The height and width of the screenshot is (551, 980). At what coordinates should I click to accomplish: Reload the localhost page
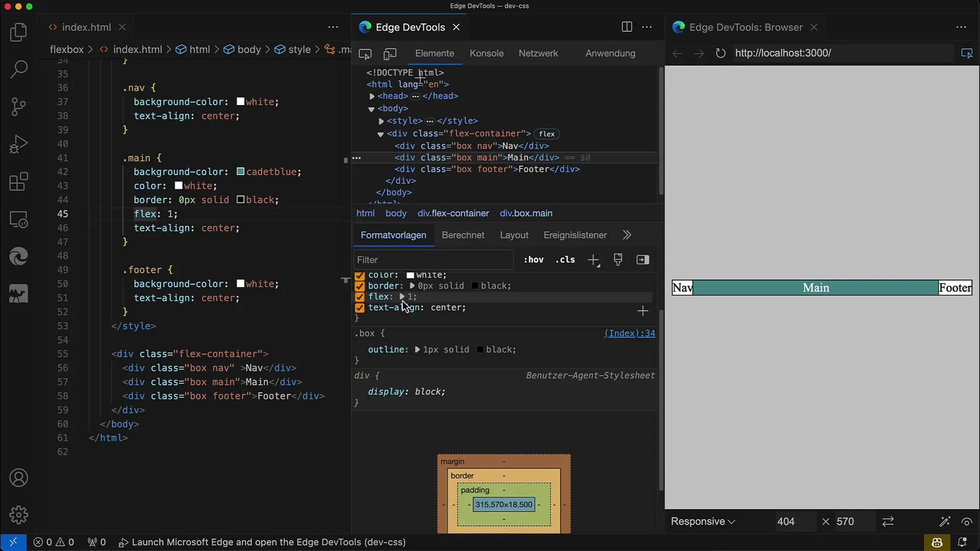point(720,53)
